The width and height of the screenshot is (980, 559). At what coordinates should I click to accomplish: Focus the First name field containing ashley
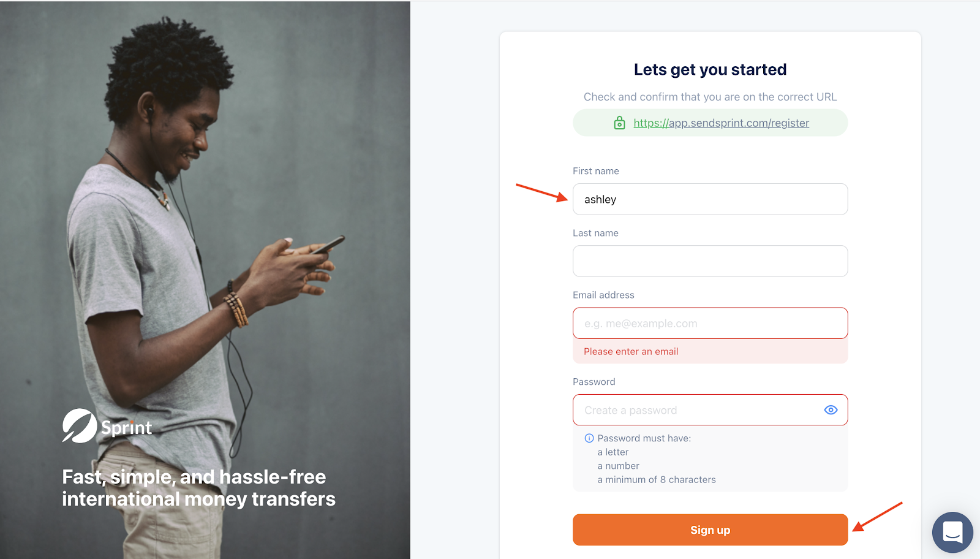coord(710,199)
